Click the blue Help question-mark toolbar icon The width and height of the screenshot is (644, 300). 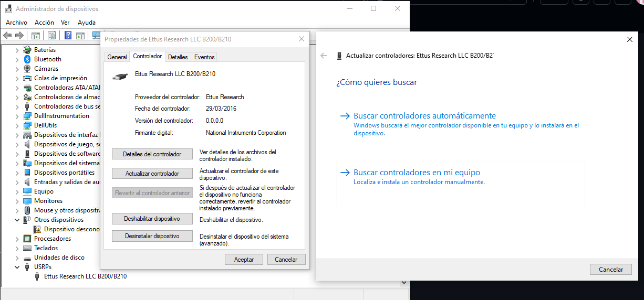(68, 35)
